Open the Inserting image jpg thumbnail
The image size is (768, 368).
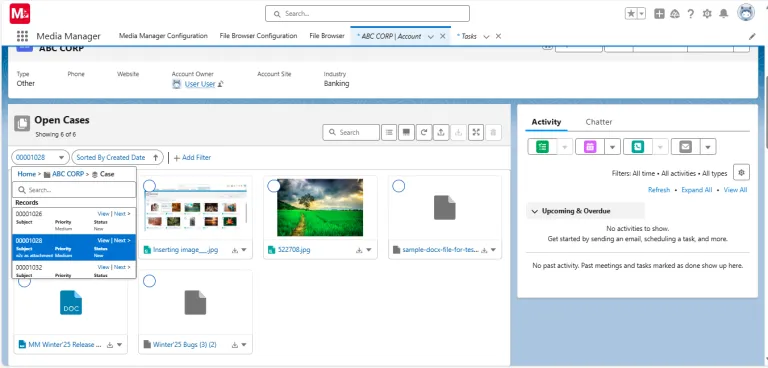[x=195, y=207]
